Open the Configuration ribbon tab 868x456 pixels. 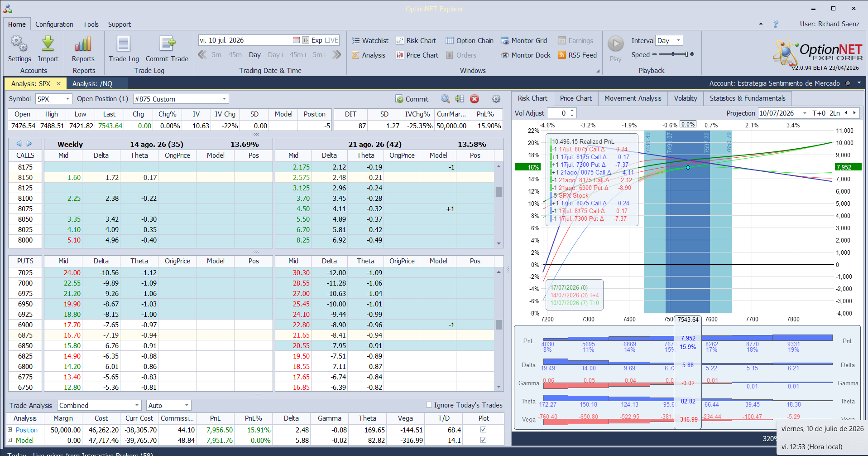coord(54,24)
